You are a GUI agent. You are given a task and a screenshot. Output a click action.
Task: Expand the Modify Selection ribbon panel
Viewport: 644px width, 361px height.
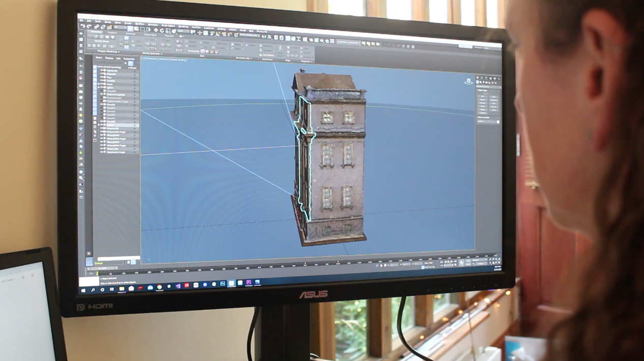click(152, 53)
